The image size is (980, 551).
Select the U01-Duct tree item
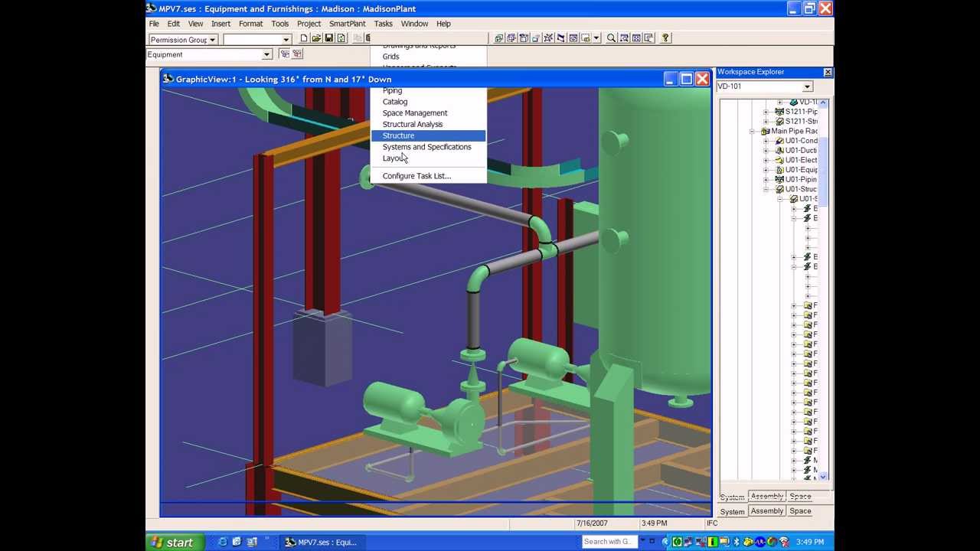click(801, 151)
